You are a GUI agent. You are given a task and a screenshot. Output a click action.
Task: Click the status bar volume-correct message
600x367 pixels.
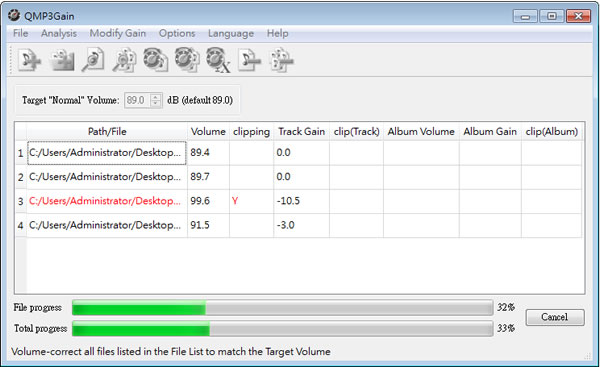tap(171, 352)
